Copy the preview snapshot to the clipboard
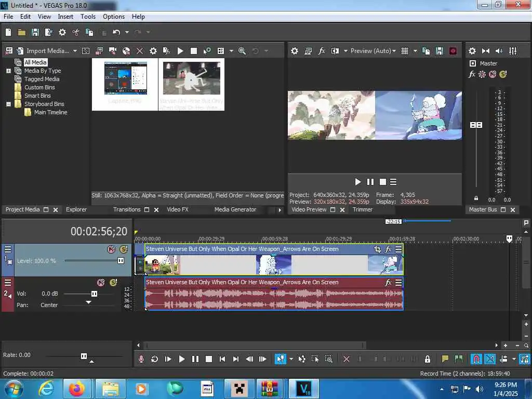Viewport: 532px width, 399px height. pos(426,51)
